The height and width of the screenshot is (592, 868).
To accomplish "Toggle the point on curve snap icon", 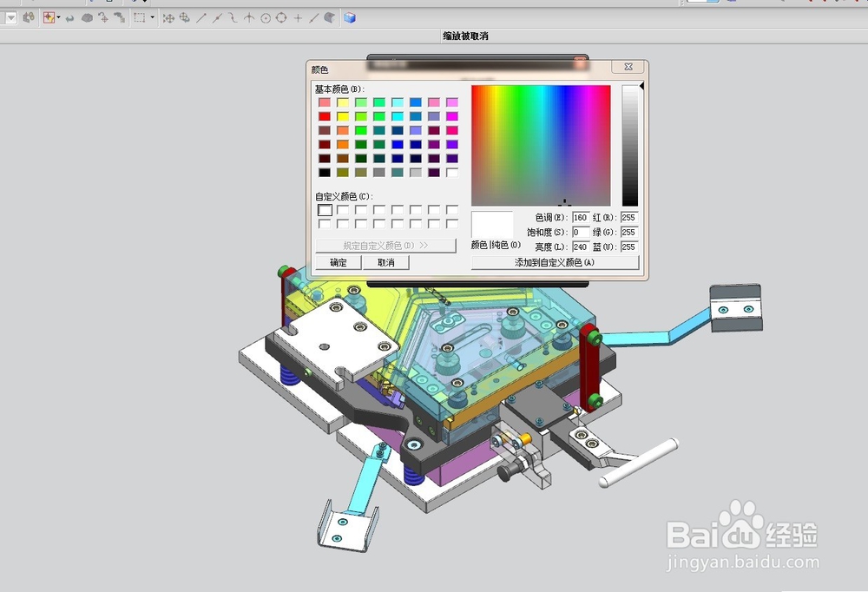I will pyautogui.click(x=314, y=18).
